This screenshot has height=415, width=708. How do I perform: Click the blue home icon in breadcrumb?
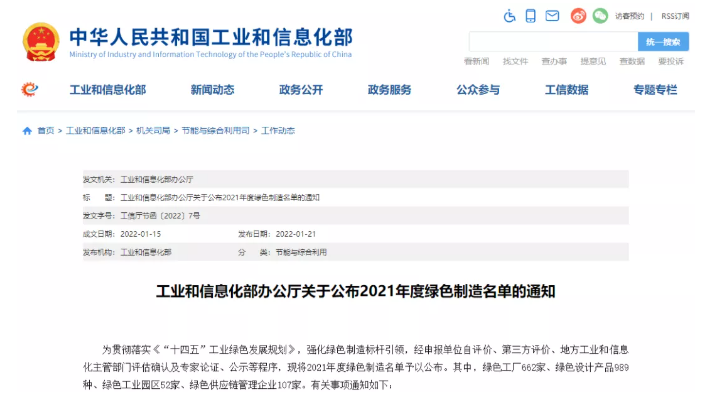tap(27, 131)
